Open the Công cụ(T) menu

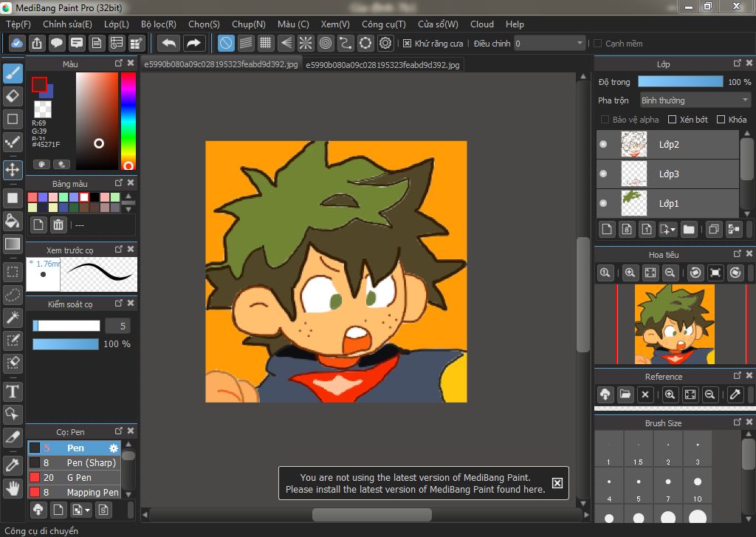click(384, 24)
